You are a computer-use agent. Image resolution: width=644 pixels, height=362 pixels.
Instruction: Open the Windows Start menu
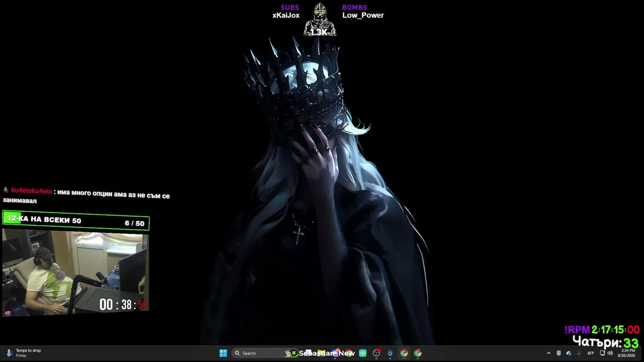pyautogui.click(x=223, y=353)
